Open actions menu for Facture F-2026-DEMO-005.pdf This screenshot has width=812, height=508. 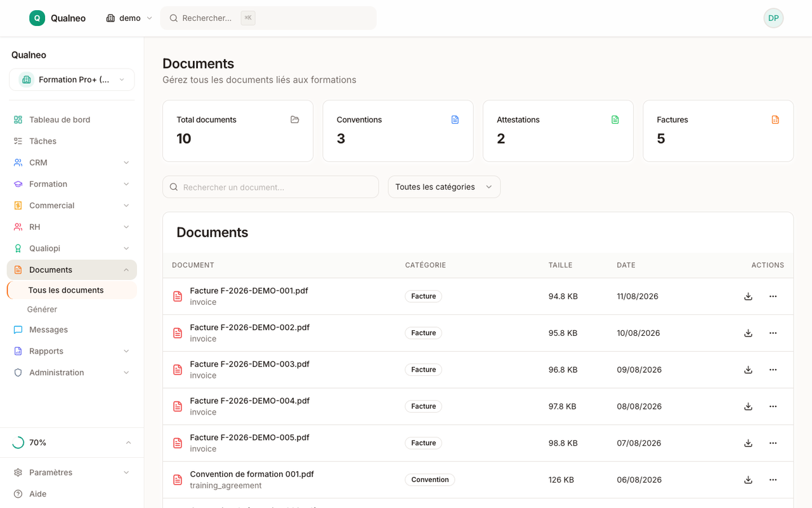pos(773,443)
